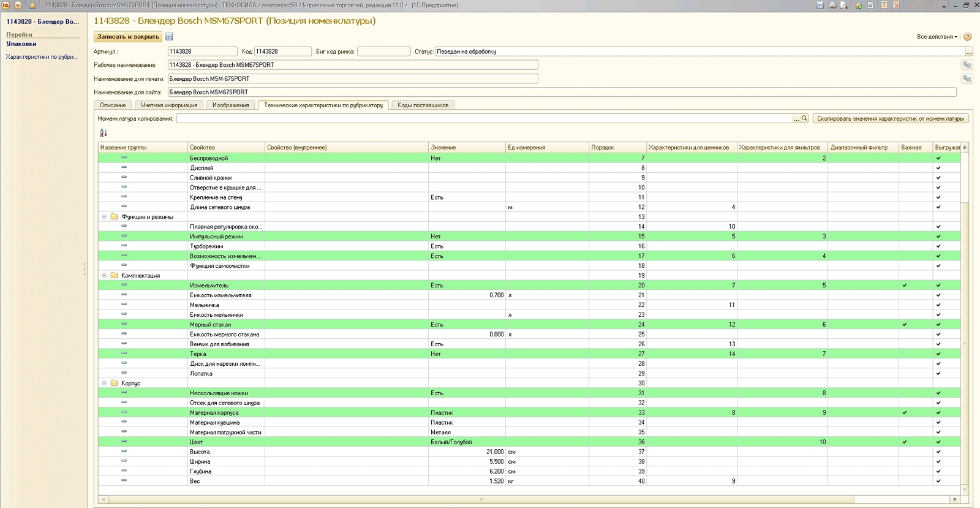Open print preview icon
Image resolution: width=980 pixels, height=508 pixels.
pyautogui.click(x=844, y=5)
